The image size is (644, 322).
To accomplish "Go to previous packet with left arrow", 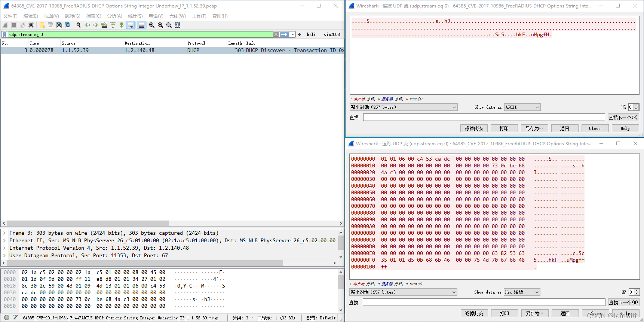I will [x=87, y=25].
